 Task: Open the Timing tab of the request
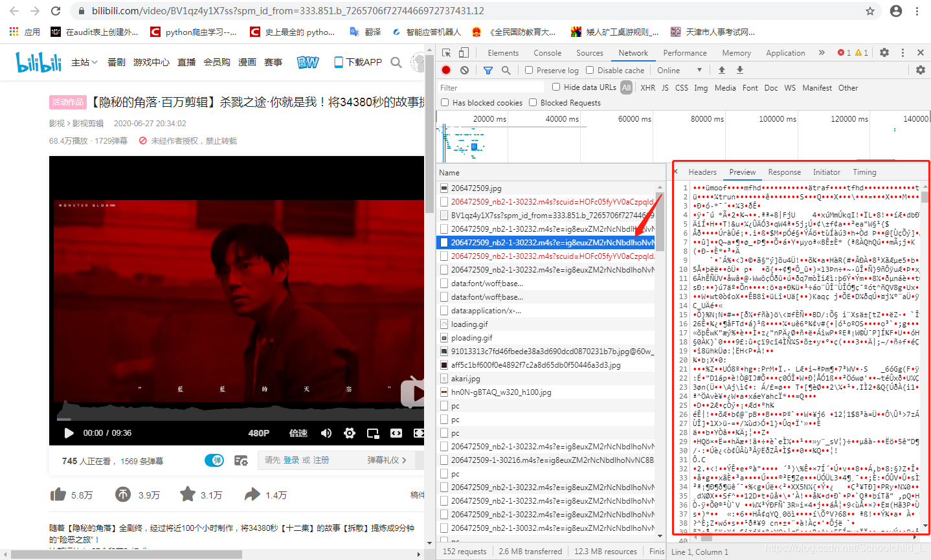(x=864, y=172)
